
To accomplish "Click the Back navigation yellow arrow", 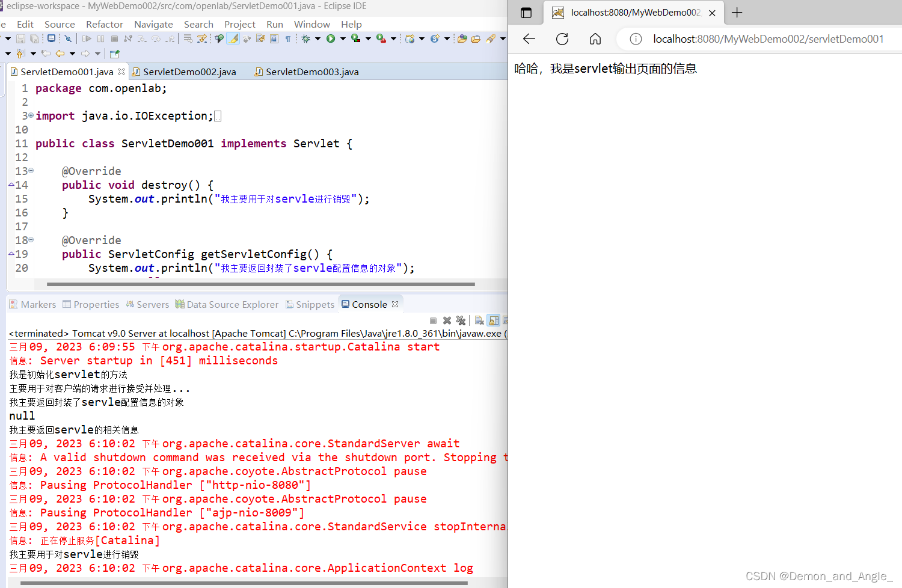I will [x=60, y=54].
